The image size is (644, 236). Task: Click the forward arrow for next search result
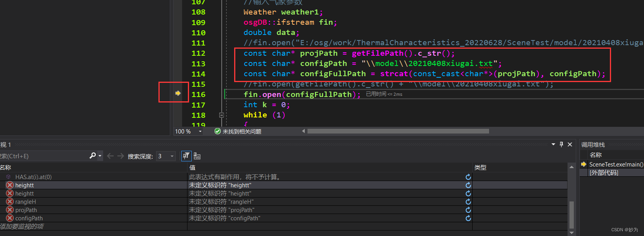pyautogui.click(x=120, y=156)
